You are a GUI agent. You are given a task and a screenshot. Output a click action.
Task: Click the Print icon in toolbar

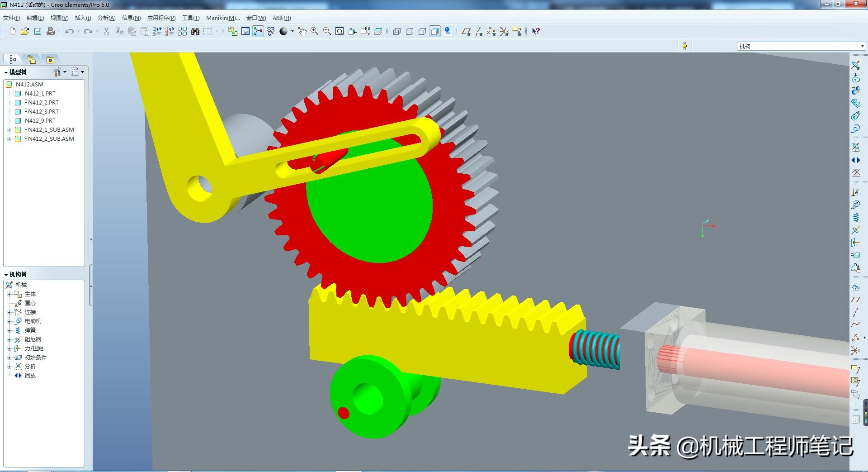click(x=51, y=31)
